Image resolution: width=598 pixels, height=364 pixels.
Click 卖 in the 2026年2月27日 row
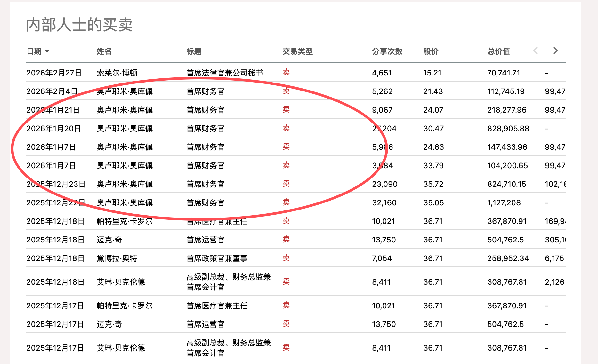coord(286,72)
